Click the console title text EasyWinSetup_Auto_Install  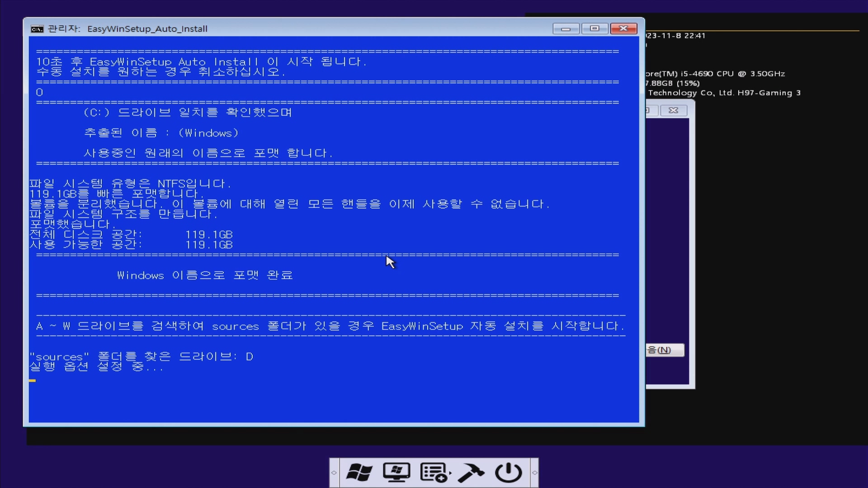147,29
